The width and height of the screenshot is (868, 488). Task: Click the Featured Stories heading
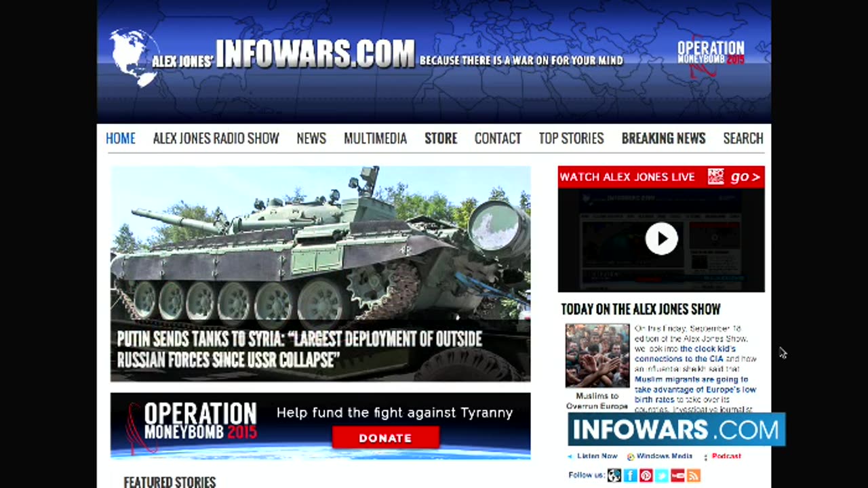pos(170,482)
